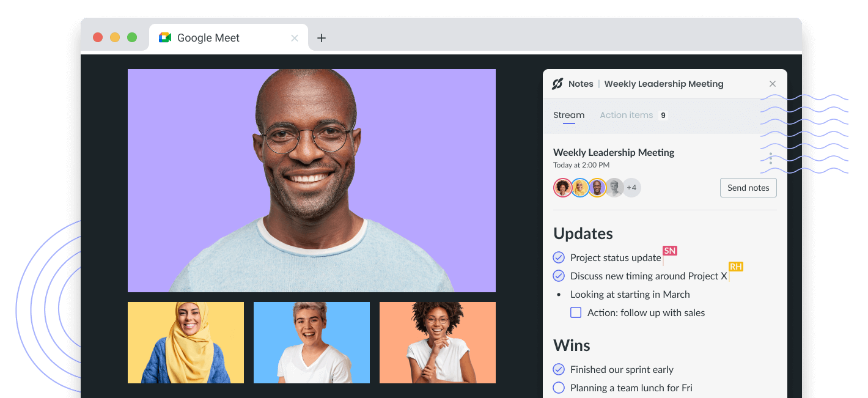The width and height of the screenshot is (868, 398).
Task: Switch to the Action items tab
Action: (x=627, y=115)
